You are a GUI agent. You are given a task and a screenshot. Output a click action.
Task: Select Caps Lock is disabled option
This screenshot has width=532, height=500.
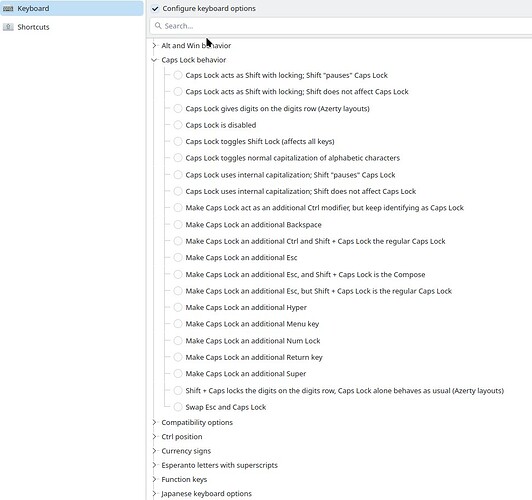click(x=178, y=125)
